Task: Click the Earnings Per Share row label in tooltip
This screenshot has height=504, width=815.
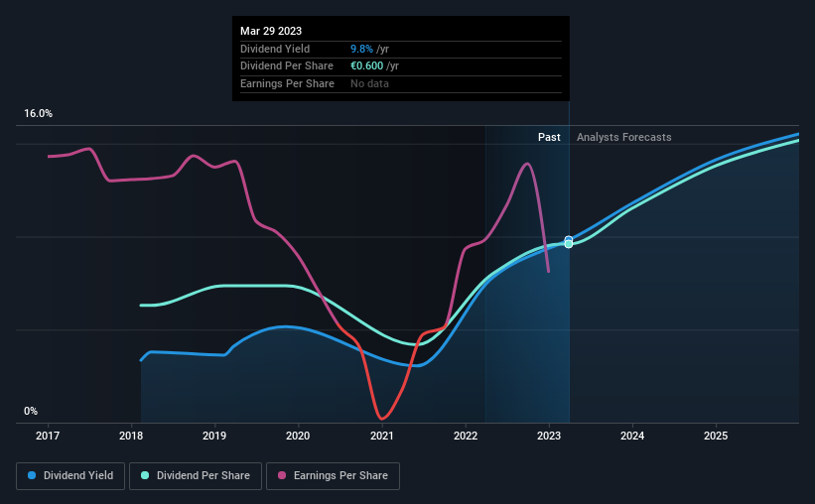Action: 287,83
